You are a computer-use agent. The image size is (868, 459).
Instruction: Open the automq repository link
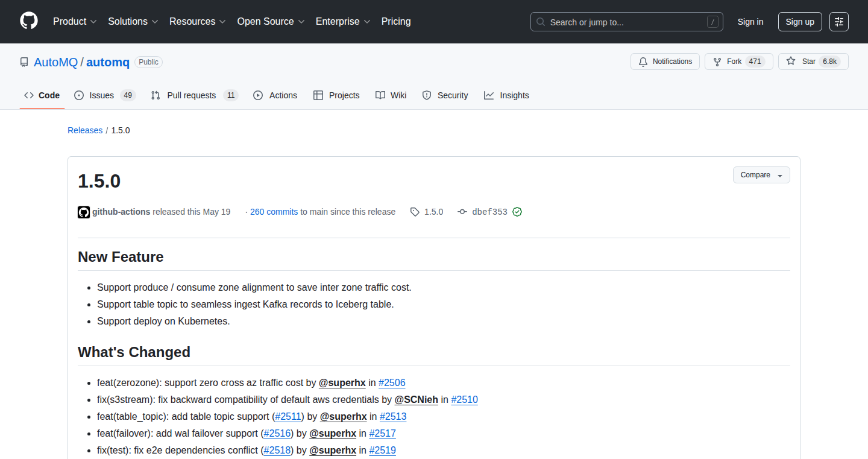(x=108, y=62)
